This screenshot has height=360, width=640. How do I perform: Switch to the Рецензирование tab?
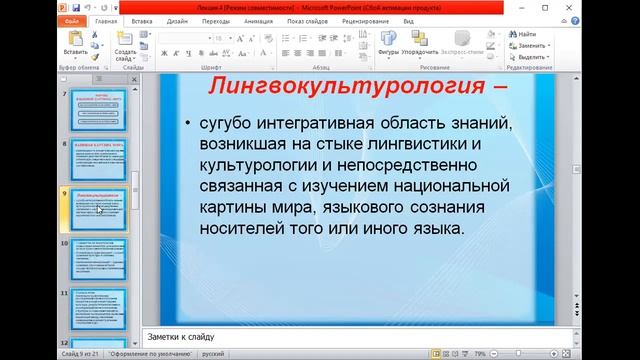[x=365, y=21]
